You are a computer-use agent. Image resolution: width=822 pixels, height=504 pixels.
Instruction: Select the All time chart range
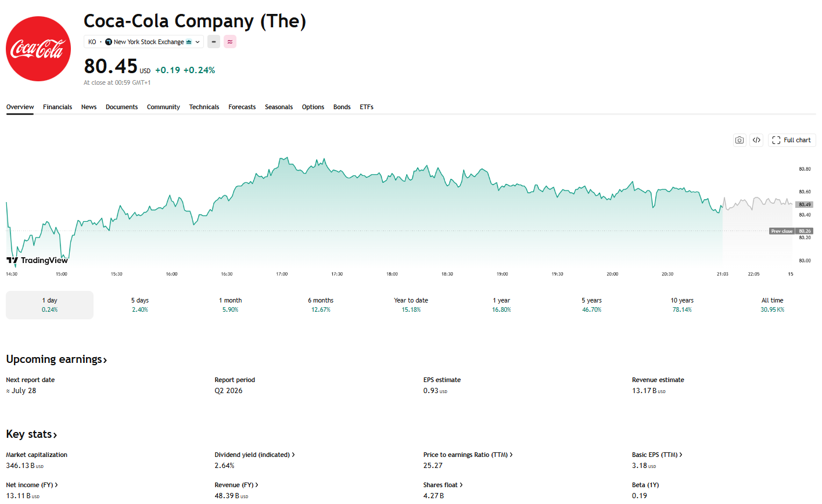773,305
